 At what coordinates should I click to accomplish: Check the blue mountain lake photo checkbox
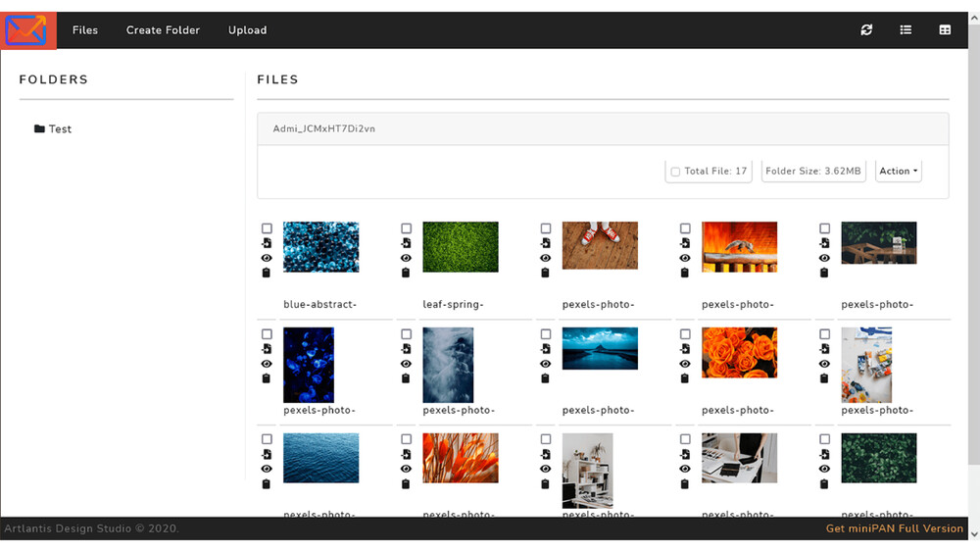pos(546,333)
